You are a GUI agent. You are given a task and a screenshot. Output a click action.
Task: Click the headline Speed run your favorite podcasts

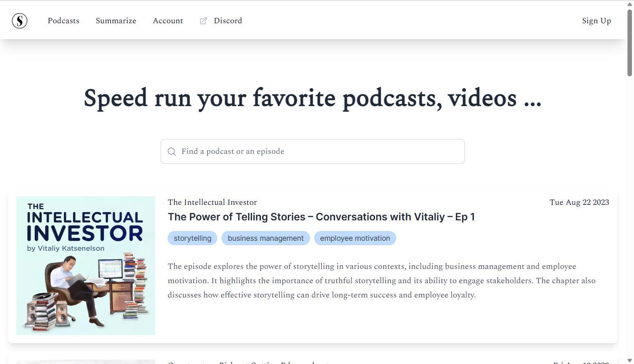(x=313, y=98)
